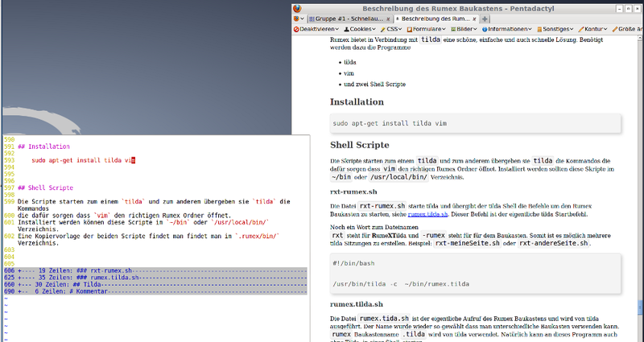Close the Pentadactyl browser window

(x=638, y=9)
